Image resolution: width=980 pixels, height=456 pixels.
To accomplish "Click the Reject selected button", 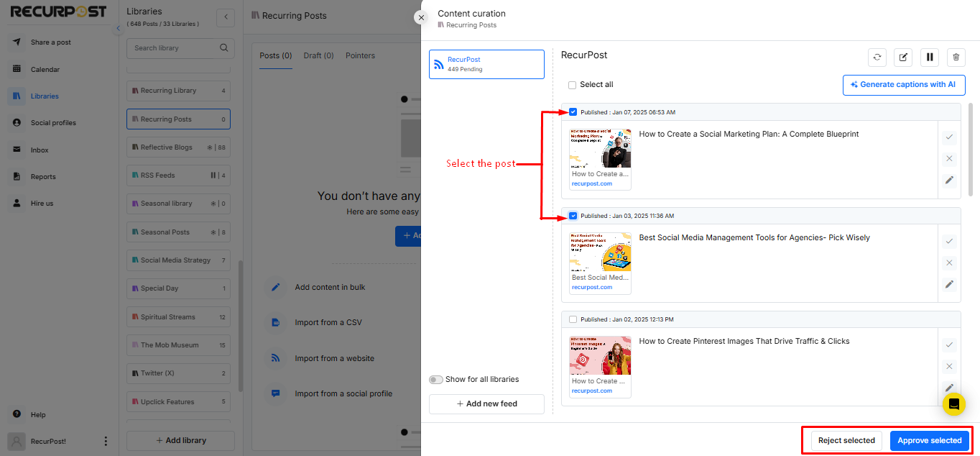I will [846, 440].
